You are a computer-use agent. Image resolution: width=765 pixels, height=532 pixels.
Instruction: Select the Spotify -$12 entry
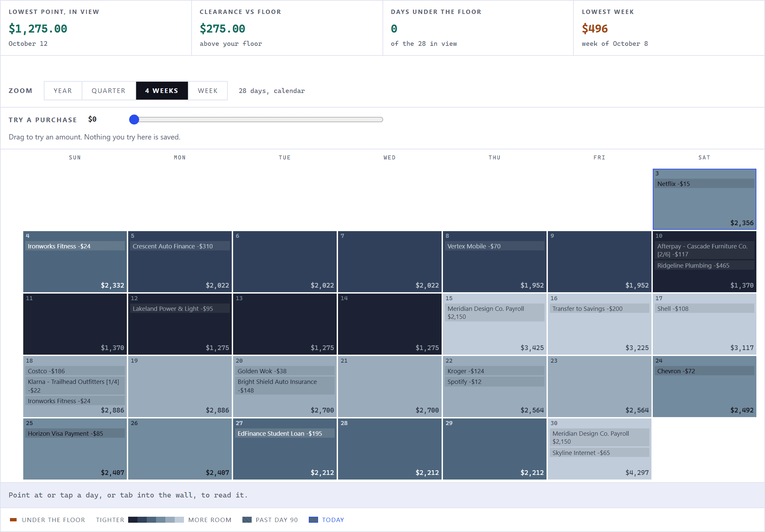tap(494, 381)
